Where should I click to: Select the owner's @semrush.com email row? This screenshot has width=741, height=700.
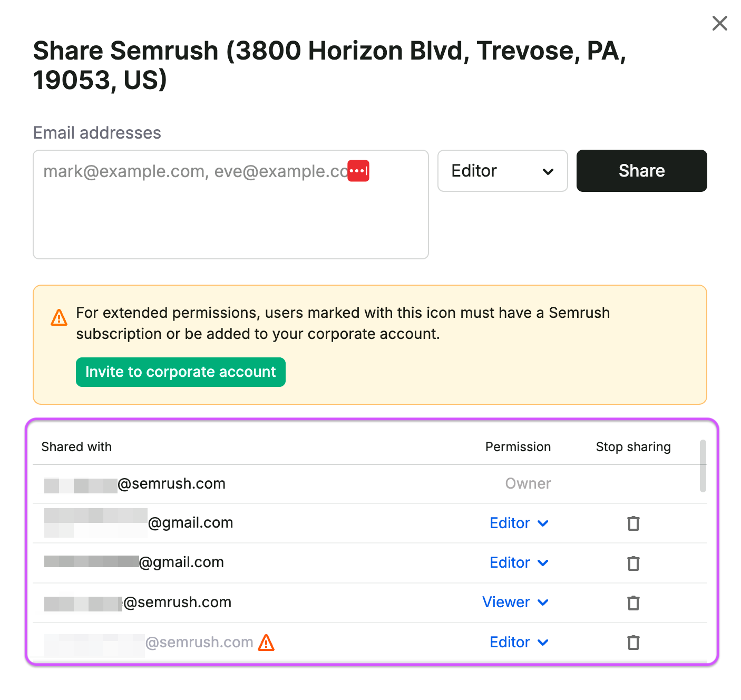369,484
